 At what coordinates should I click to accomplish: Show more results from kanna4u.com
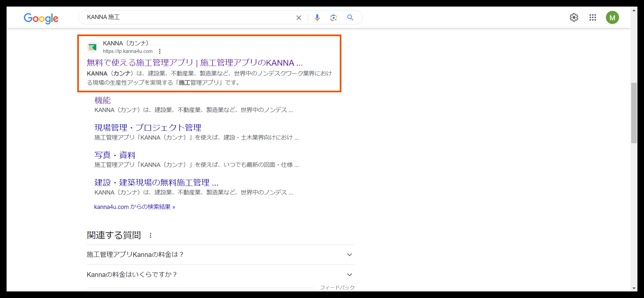click(135, 207)
